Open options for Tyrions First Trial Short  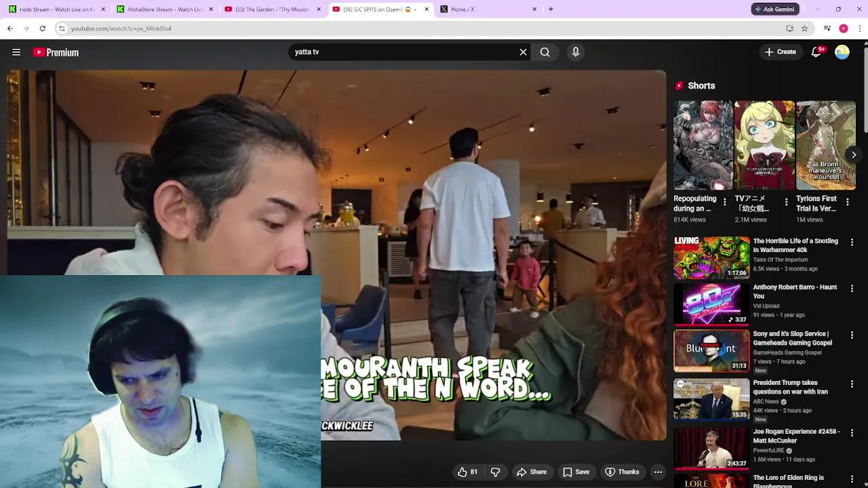pos(847,202)
